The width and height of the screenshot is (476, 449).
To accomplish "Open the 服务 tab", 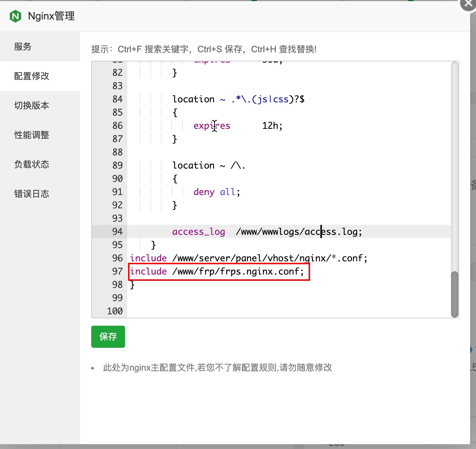I will pyautogui.click(x=40, y=47).
